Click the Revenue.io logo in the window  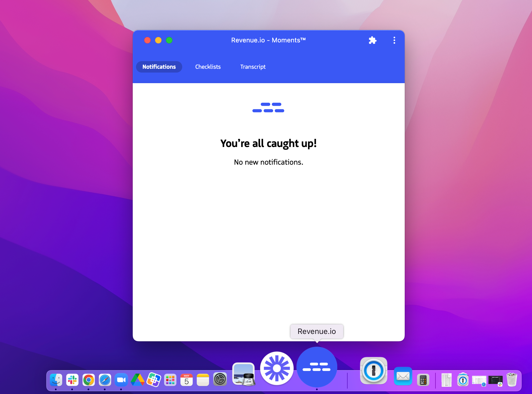point(268,107)
